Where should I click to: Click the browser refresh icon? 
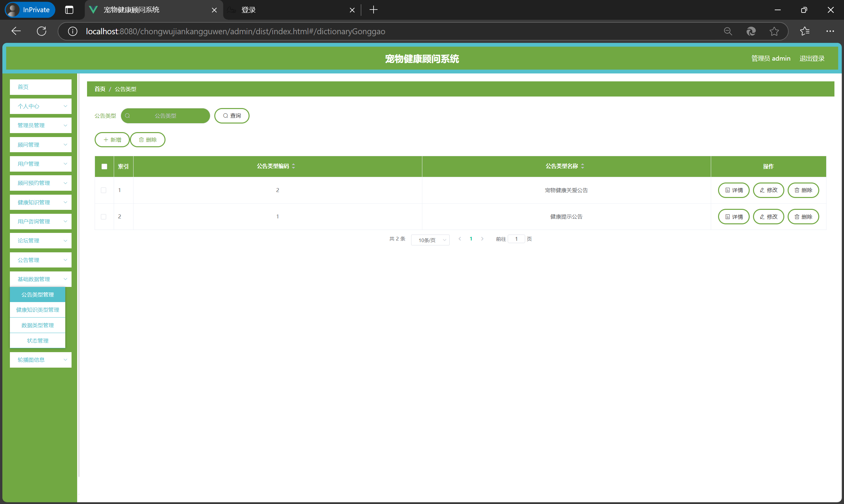coord(42,31)
